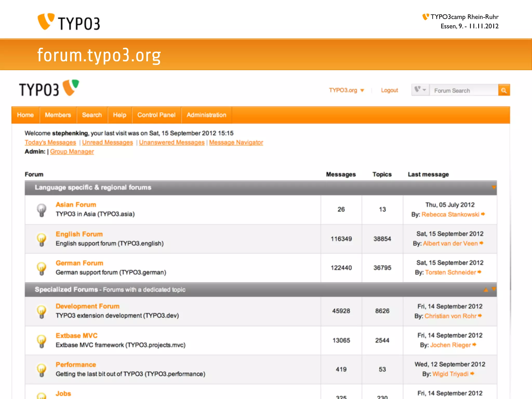532x399 pixels.
Task: Click the Asian Forum grey lightbulb icon
Action: click(42, 210)
